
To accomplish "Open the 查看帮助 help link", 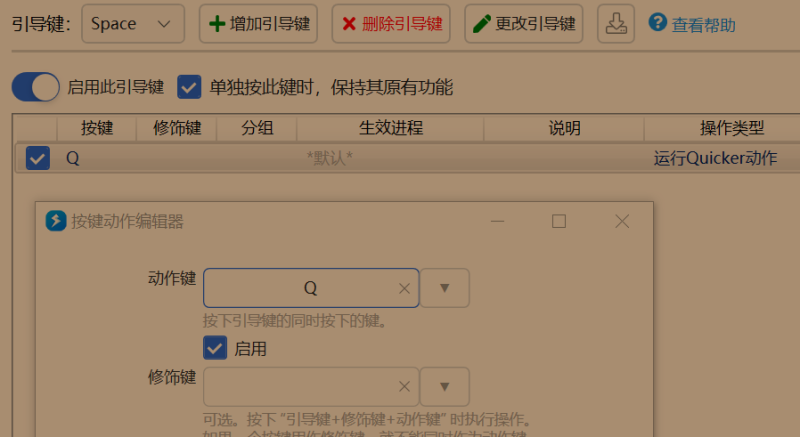I will (x=704, y=24).
